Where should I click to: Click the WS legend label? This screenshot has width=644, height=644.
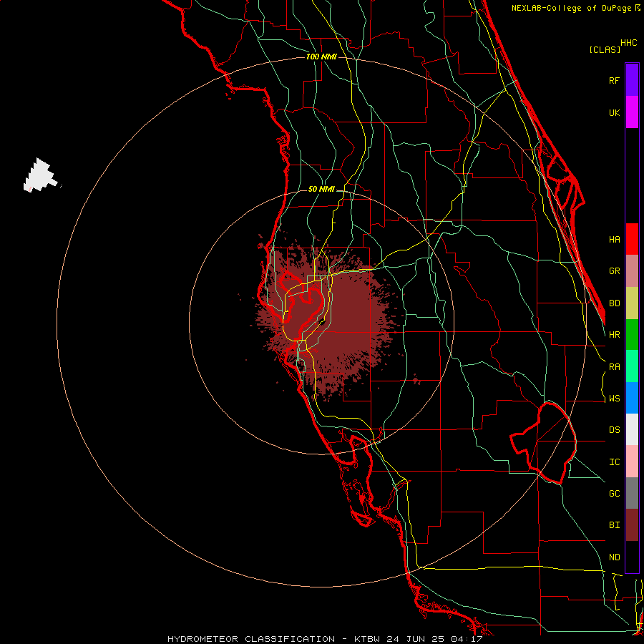click(x=614, y=399)
